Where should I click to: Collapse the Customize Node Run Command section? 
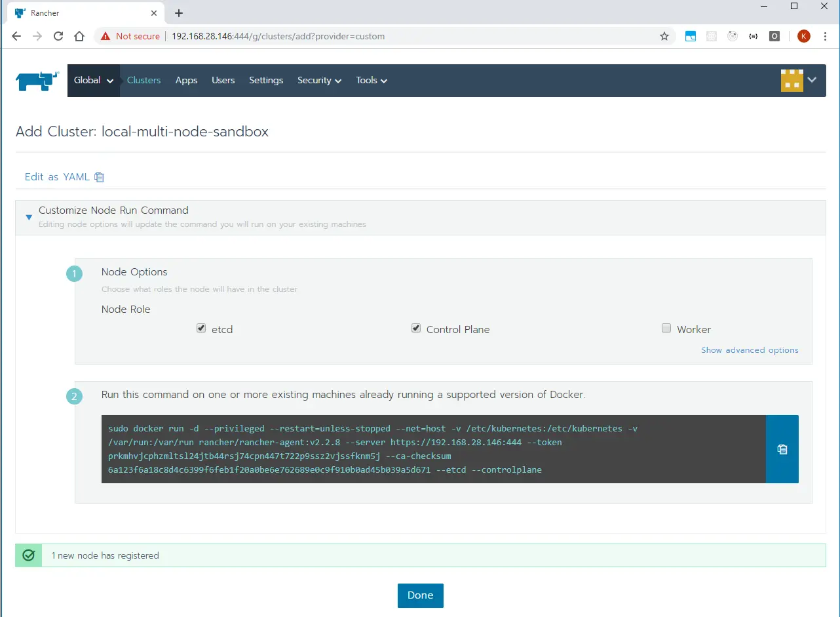29,217
